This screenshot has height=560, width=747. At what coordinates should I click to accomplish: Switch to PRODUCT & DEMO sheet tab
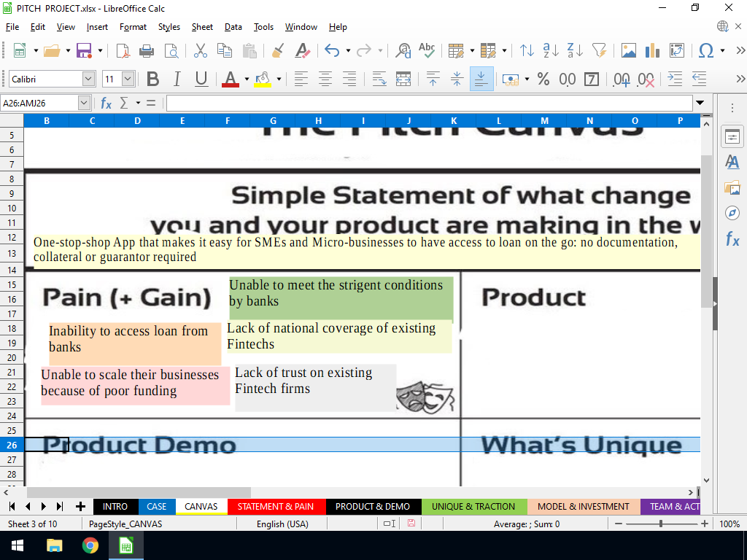click(373, 507)
